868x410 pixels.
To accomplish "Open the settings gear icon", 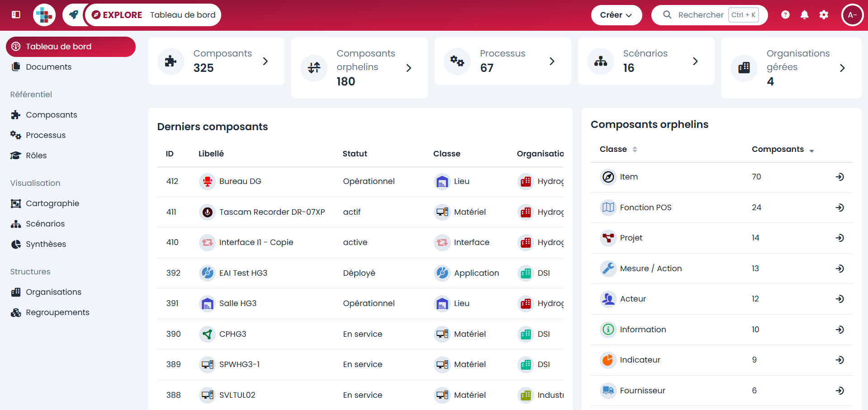I will 824,15.
